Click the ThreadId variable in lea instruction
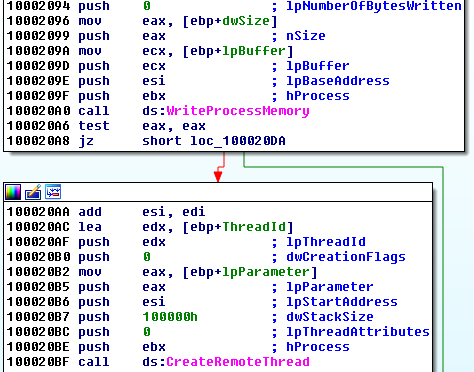474x372 pixels. tap(254, 227)
